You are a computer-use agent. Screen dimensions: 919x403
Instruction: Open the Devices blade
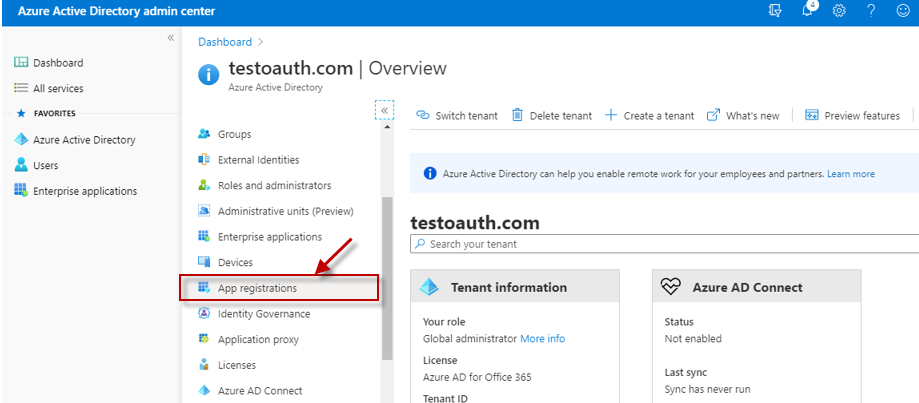(x=236, y=263)
